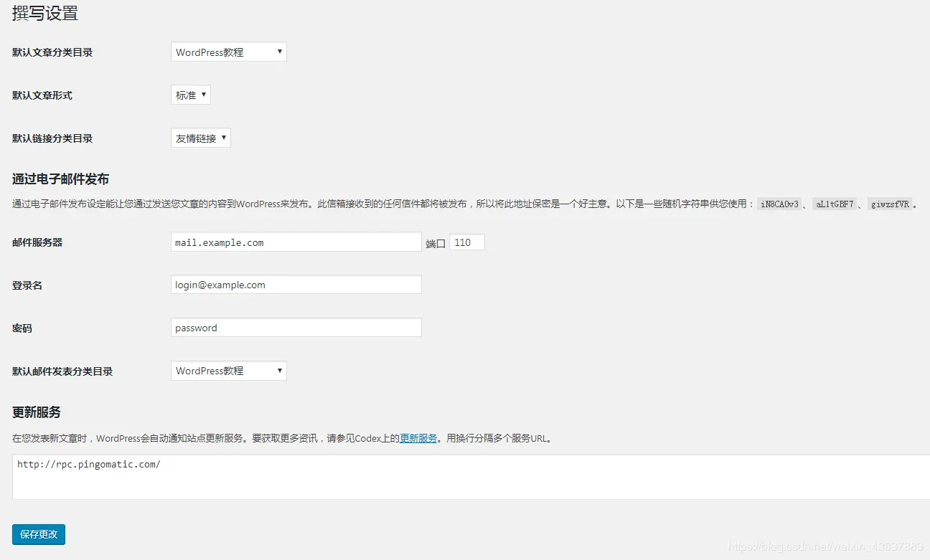This screenshot has width=930, height=560.
Task: Click the http://rpc.pingomatic.com/ URL text
Action: [88, 464]
